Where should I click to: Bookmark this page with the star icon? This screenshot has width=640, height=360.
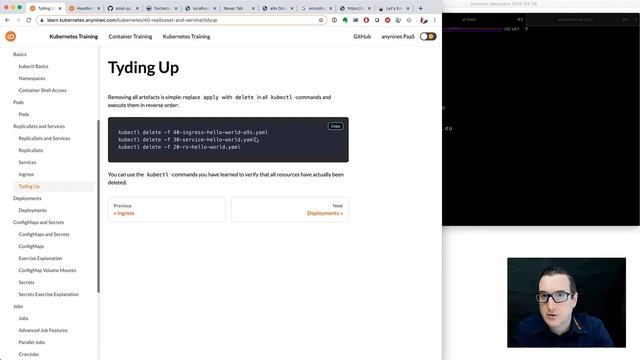pyautogui.click(x=321, y=20)
